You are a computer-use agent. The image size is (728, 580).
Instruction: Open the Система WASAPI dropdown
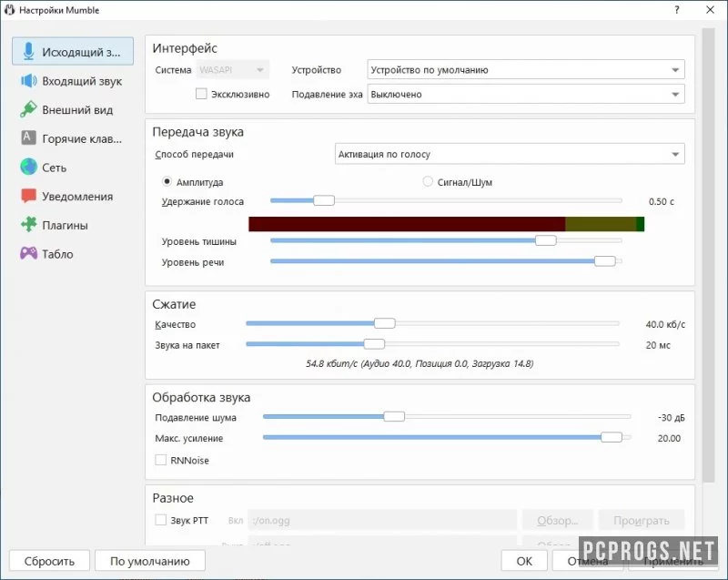pyautogui.click(x=233, y=70)
